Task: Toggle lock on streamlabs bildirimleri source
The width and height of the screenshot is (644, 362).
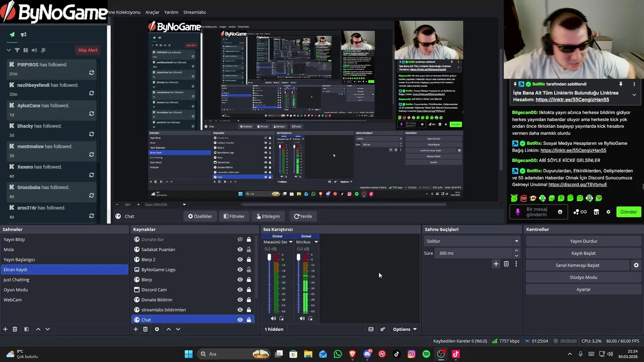Action: click(249, 310)
